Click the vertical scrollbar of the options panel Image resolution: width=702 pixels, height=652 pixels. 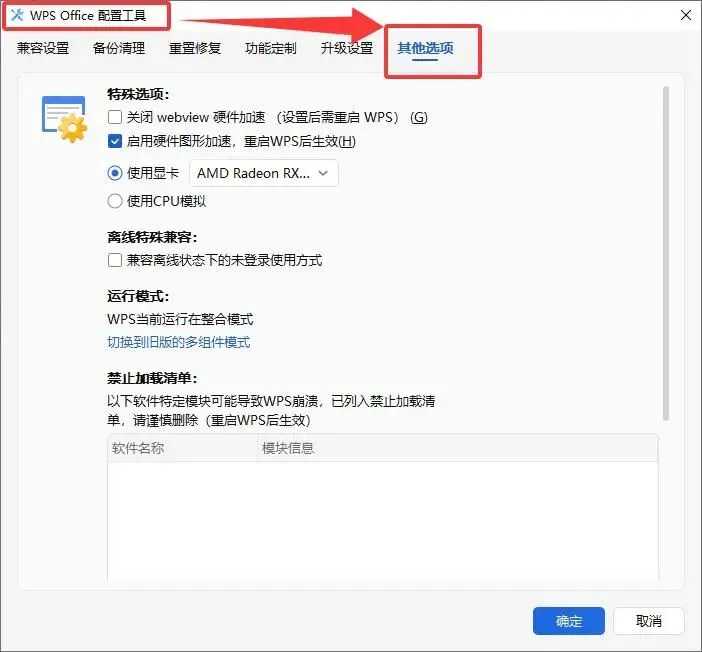click(x=666, y=253)
